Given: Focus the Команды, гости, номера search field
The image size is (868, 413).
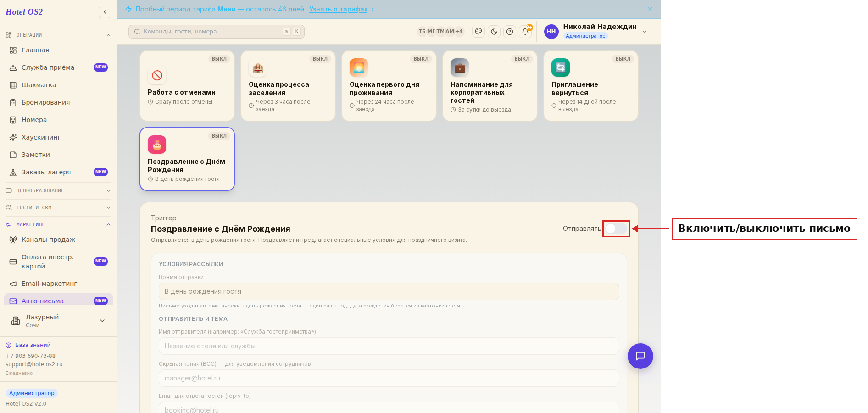Looking at the screenshot, I should tap(217, 32).
